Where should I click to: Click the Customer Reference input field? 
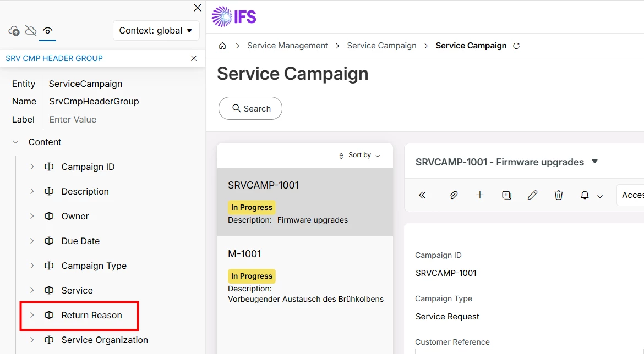(x=530, y=351)
